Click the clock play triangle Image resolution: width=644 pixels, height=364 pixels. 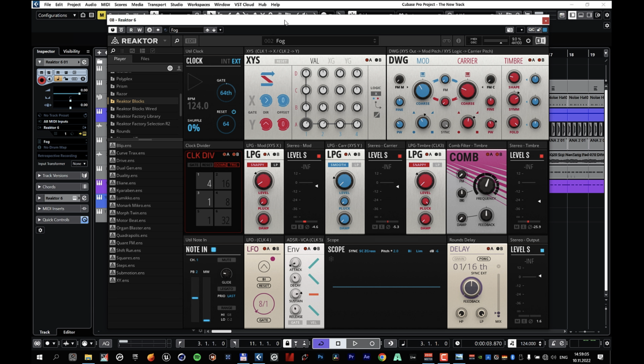195,82
